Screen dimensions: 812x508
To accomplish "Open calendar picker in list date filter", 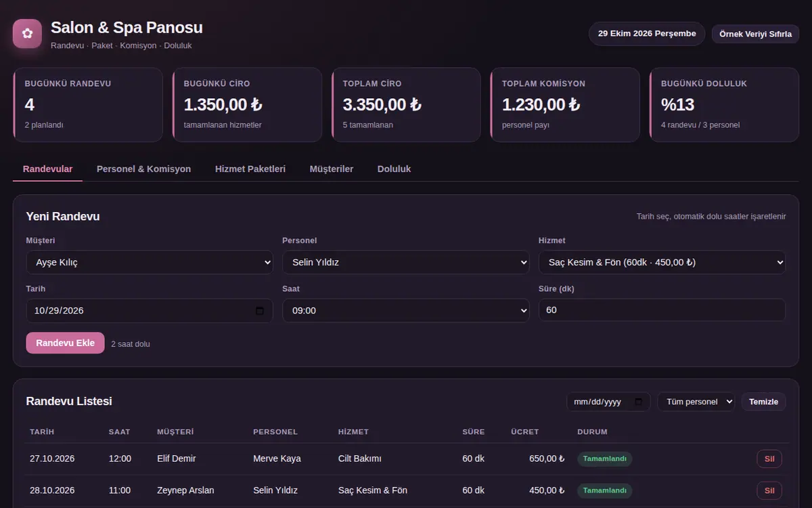I will pyautogui.click(x=639, y=402).
